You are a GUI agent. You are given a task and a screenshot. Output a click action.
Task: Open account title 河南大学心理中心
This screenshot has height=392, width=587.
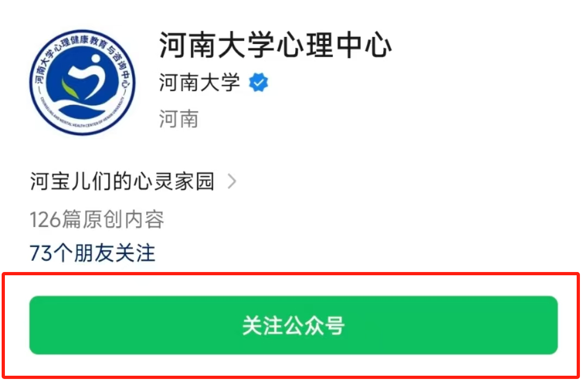click(275, 45)
